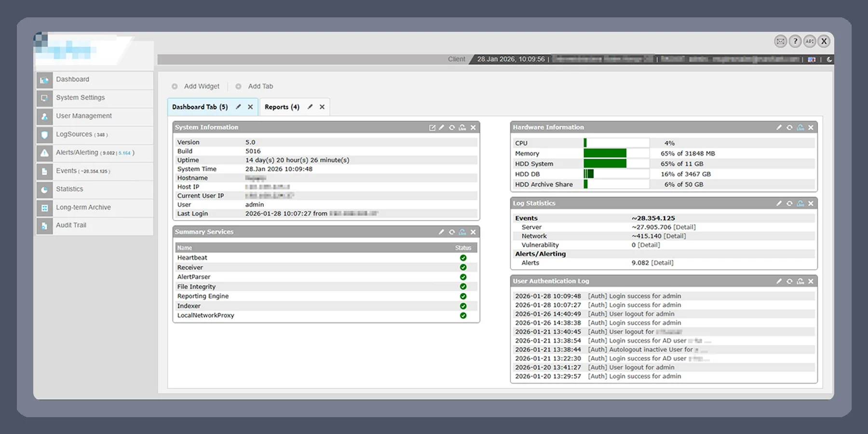The image size is (868, 434).
Task: Close the Reports (4) tab
Action: 322,107
